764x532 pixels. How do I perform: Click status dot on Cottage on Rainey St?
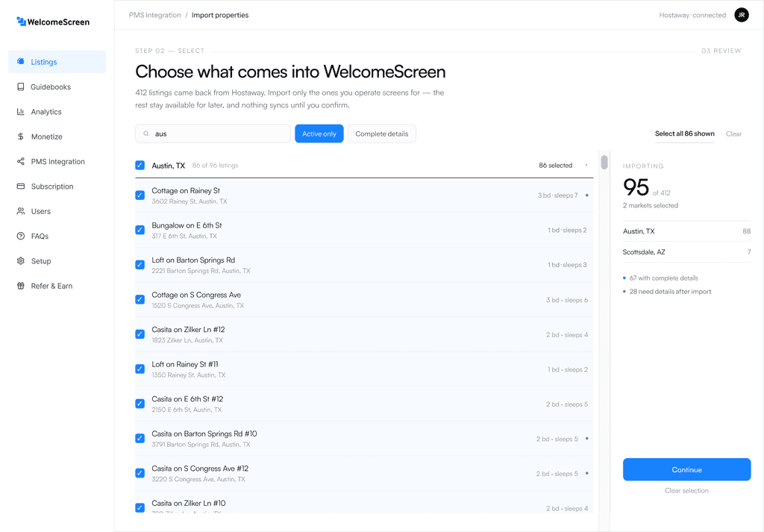tap(586, 195)
